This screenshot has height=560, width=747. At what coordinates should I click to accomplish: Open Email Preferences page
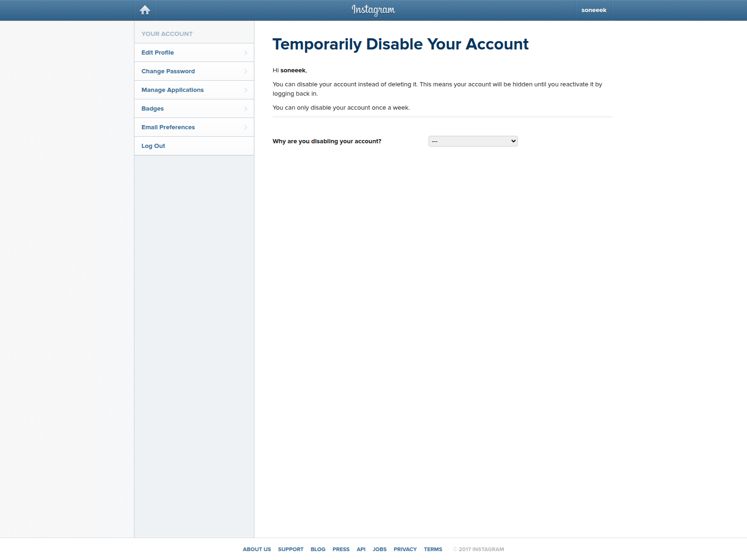click(194, 127)
